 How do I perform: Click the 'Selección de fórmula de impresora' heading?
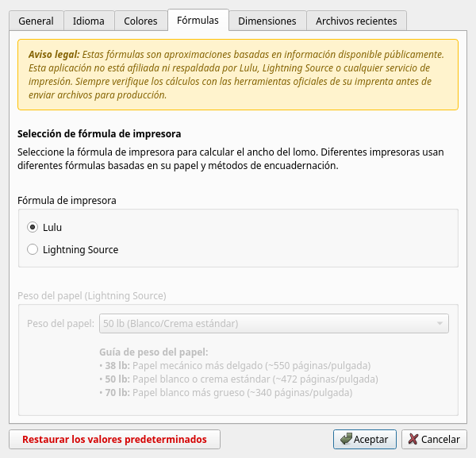tap(99, 134)
